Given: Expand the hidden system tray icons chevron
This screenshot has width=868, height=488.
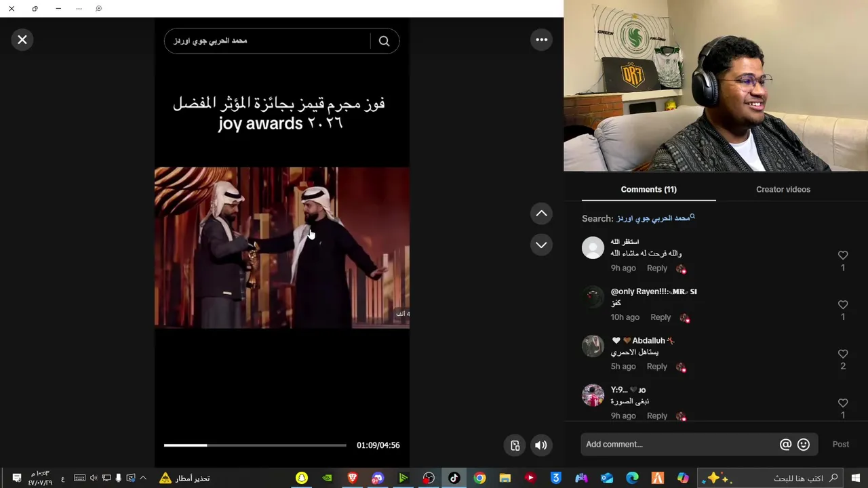Looking at the screenshot, I should [x=143, y=479].
